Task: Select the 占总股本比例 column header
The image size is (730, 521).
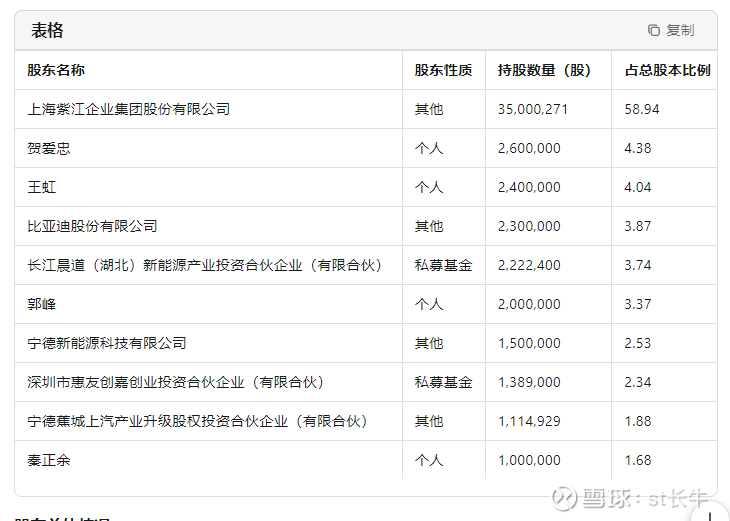Action: [x=668, y=70]
